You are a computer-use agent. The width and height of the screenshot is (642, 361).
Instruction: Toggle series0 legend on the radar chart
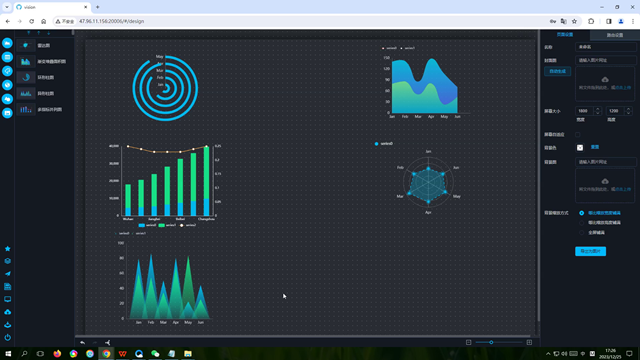click(x=384, y=144)
